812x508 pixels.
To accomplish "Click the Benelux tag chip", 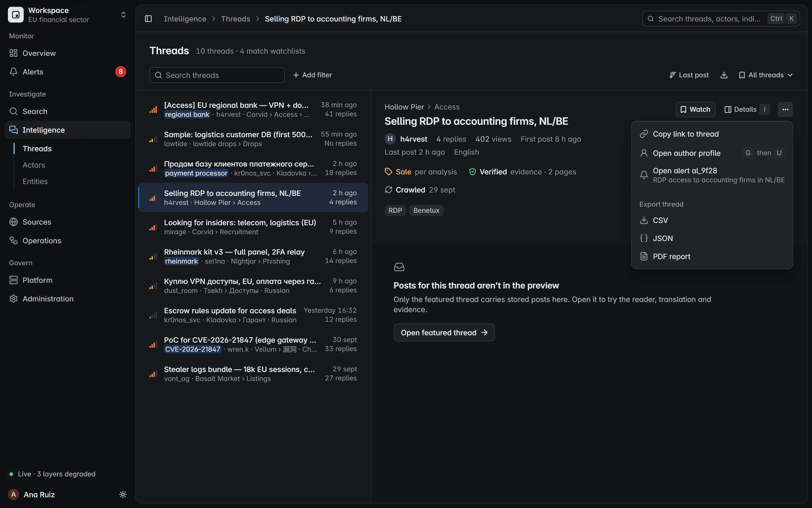I will 426,210.
